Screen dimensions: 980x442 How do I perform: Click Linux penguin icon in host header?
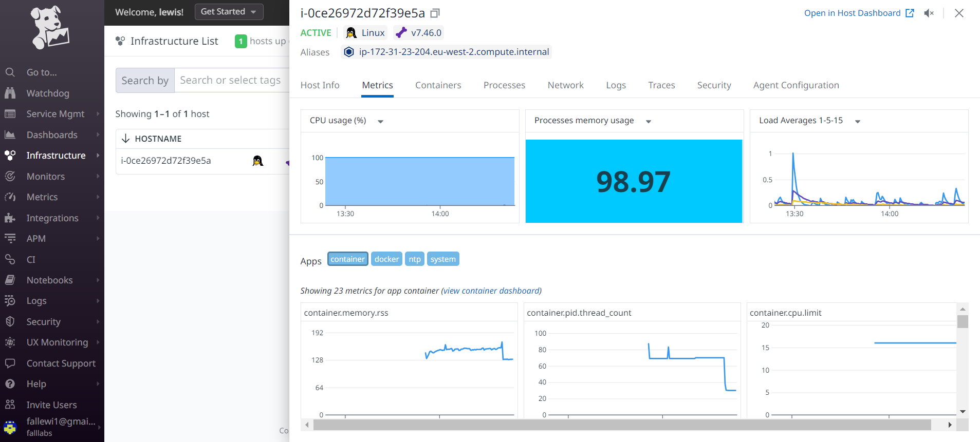click(351, 33)
